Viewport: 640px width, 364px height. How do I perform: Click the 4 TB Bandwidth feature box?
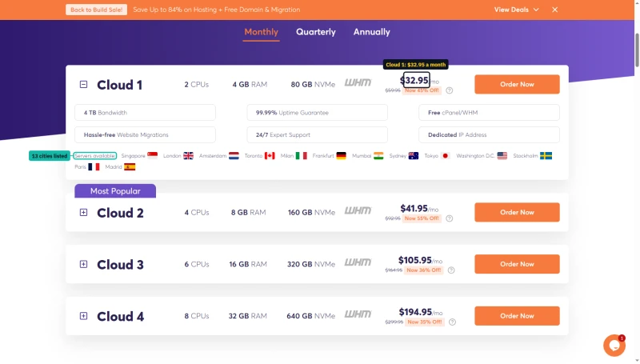tap(145, 112)
